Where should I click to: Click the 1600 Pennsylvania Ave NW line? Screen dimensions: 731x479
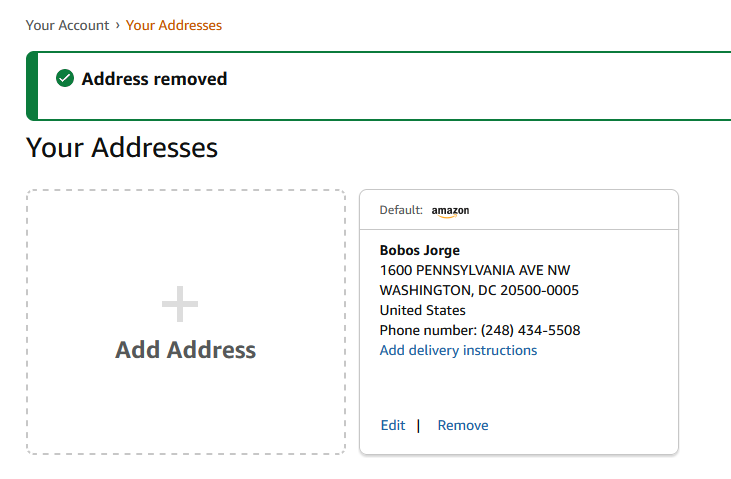475,270
